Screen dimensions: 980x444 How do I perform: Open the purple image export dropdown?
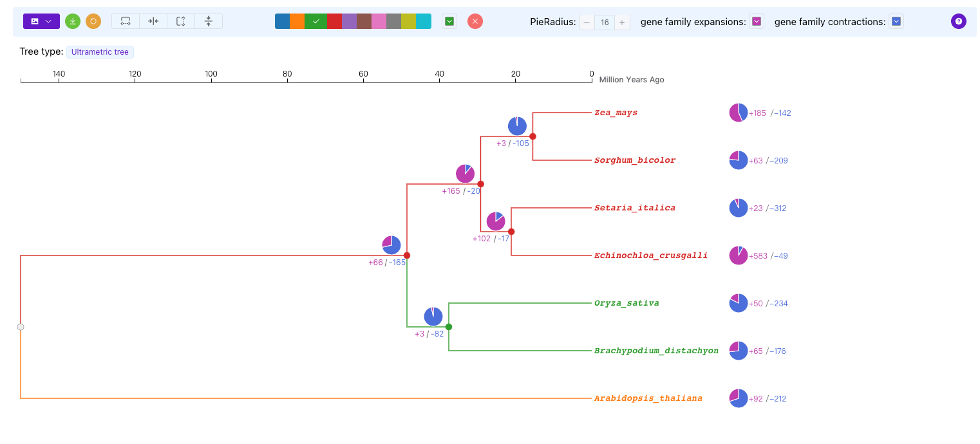tap(41, 21)
